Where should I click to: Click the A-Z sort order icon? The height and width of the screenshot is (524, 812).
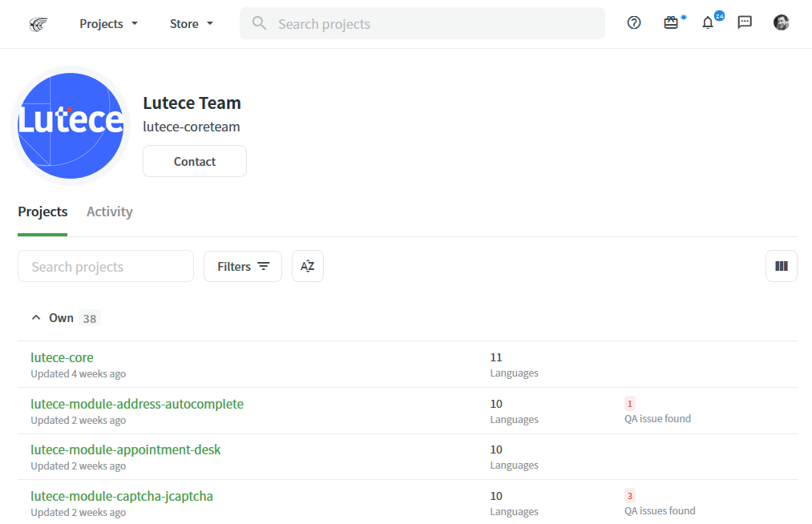pos(308,267)
